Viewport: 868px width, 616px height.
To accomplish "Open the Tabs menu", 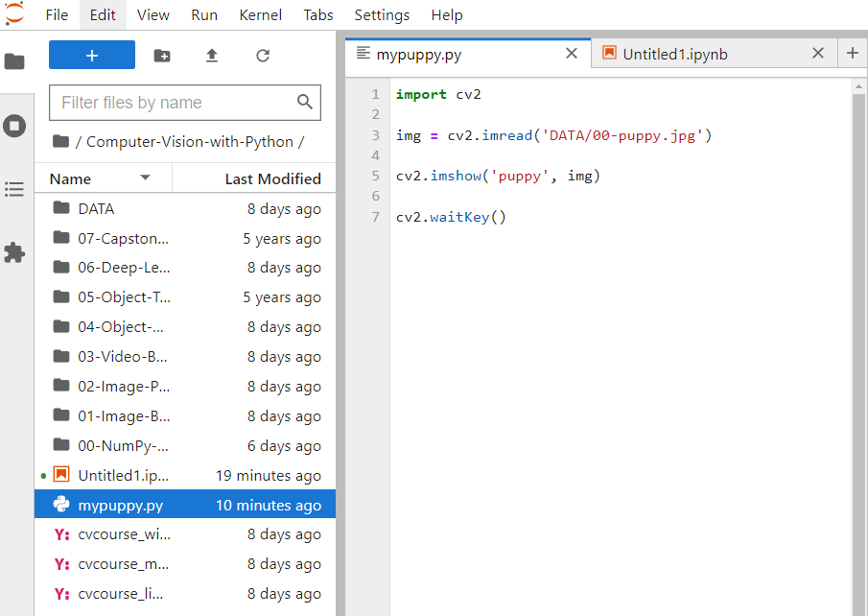I will (x=318, y=15).
